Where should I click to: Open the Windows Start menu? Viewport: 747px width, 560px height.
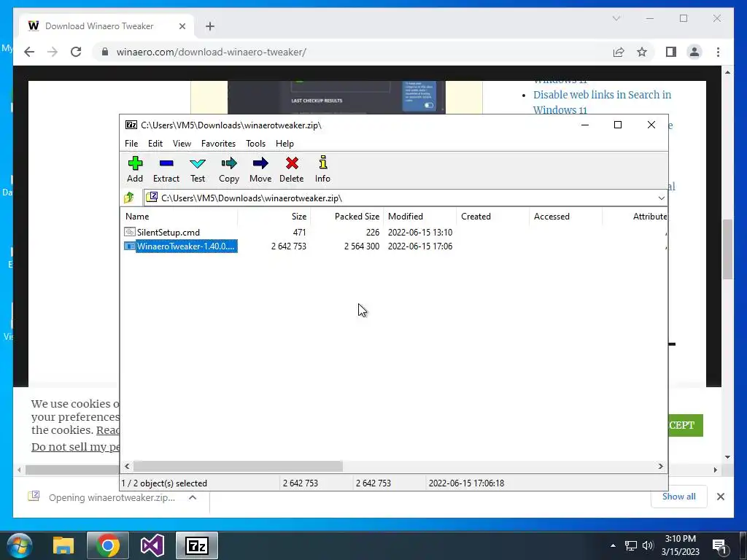coord(19,545)
